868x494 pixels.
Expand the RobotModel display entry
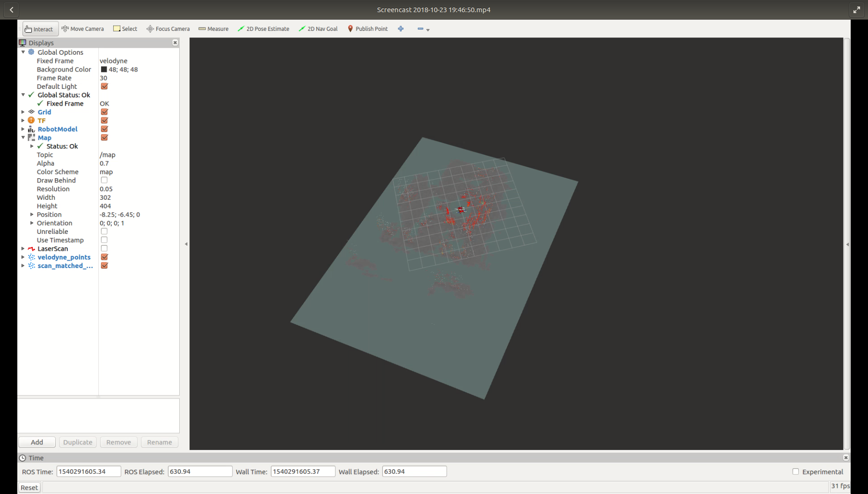point(23,129)
